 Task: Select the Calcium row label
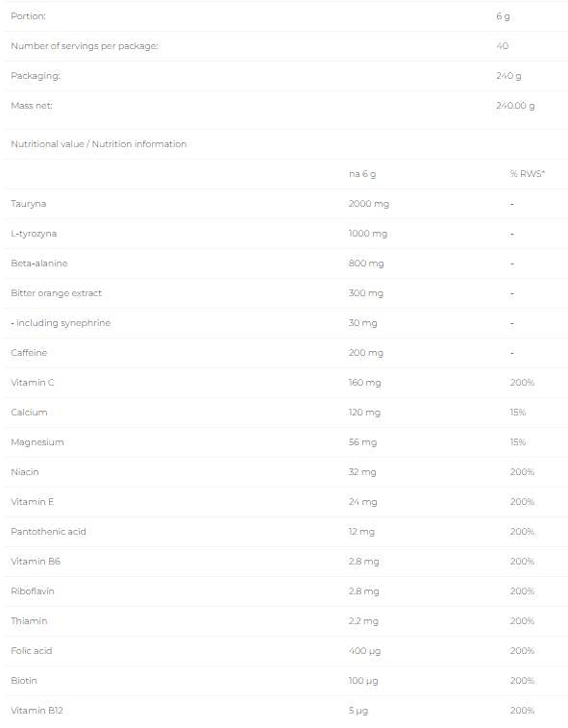[x=29, y=413]
